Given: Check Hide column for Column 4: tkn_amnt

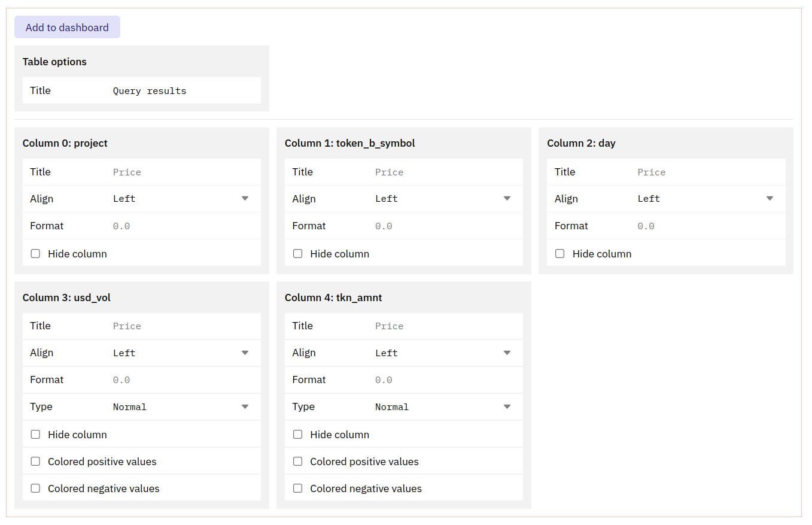Looking at the screenshot, I should pos(297,434).
